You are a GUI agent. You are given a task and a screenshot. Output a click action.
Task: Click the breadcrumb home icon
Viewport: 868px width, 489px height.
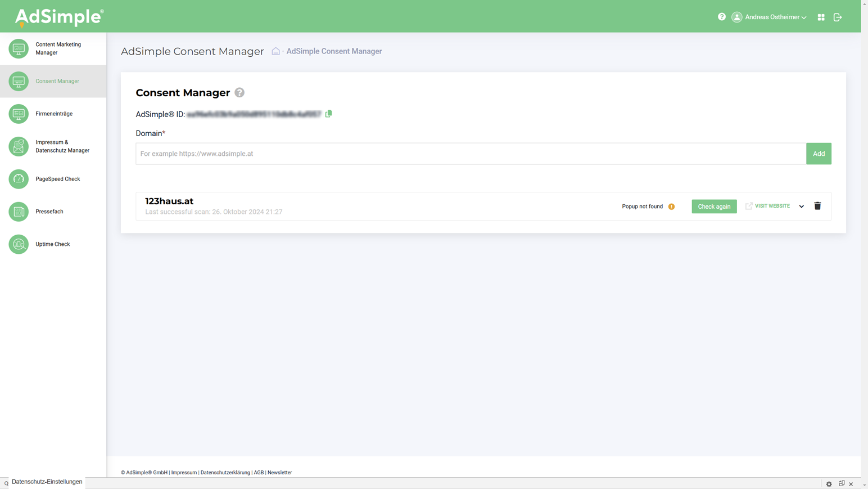pos(275,51)
